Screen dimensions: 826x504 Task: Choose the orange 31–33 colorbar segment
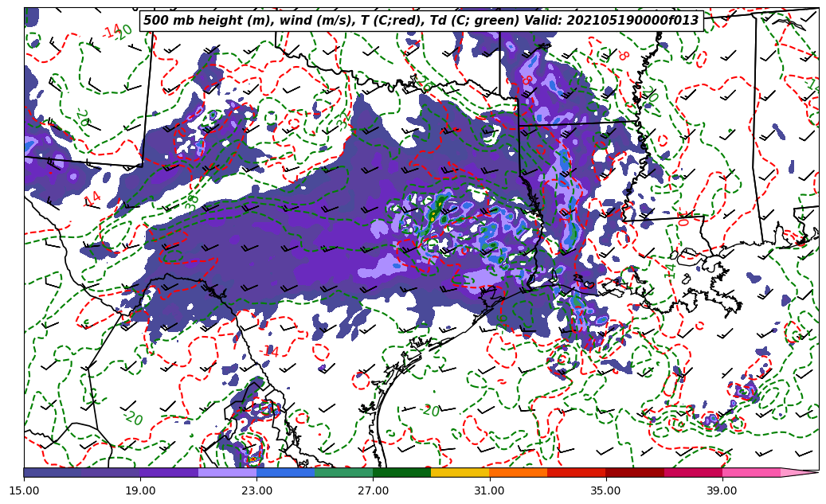pos(519,472)
